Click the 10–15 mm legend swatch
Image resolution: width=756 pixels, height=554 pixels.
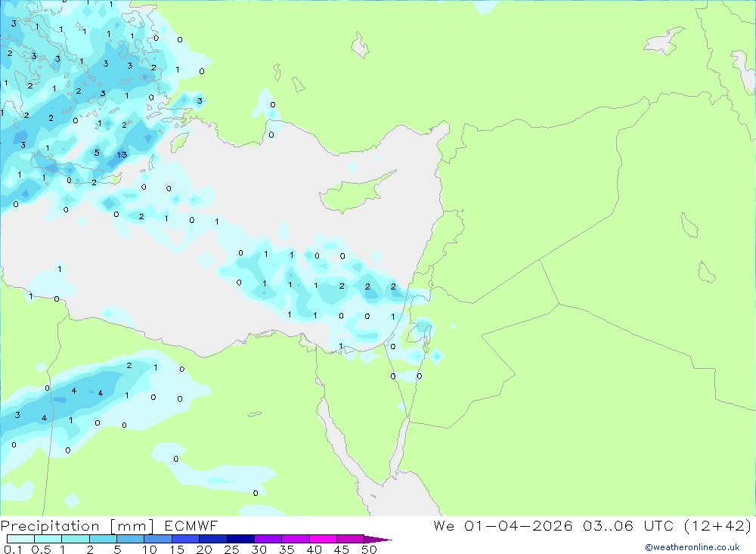coord(158,539)
